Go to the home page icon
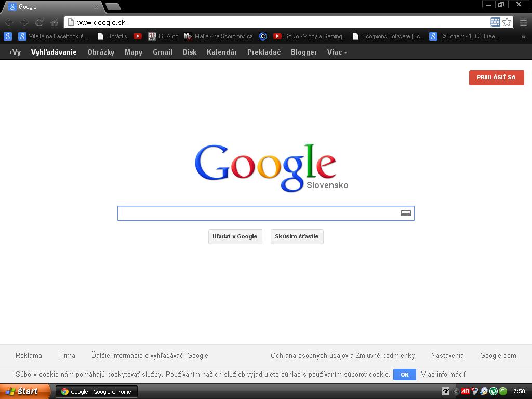The image size is (532, 399). point(54,22)
